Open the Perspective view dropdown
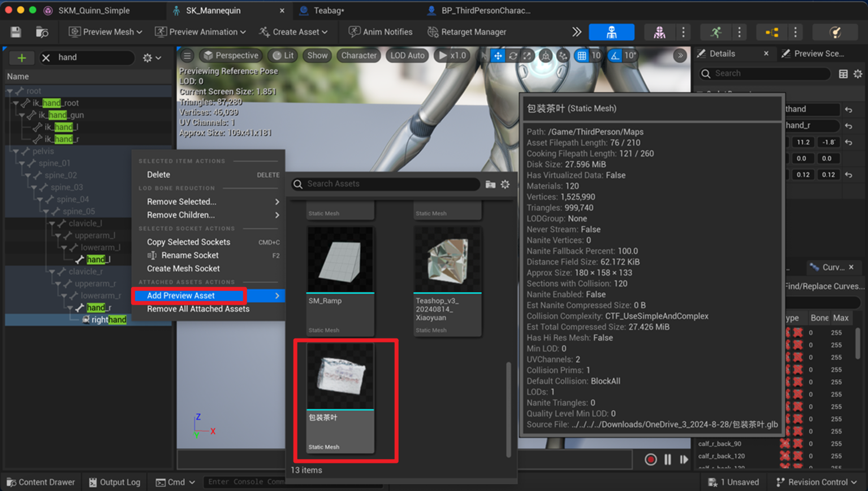Image resolution: width=868 pixels, height=491 pixels. click(x=231, y=55)
